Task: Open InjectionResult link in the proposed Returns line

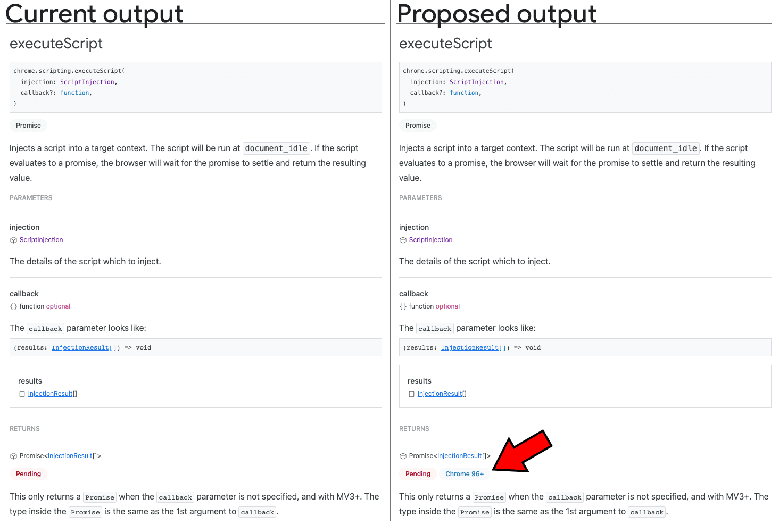Action: 459,455
